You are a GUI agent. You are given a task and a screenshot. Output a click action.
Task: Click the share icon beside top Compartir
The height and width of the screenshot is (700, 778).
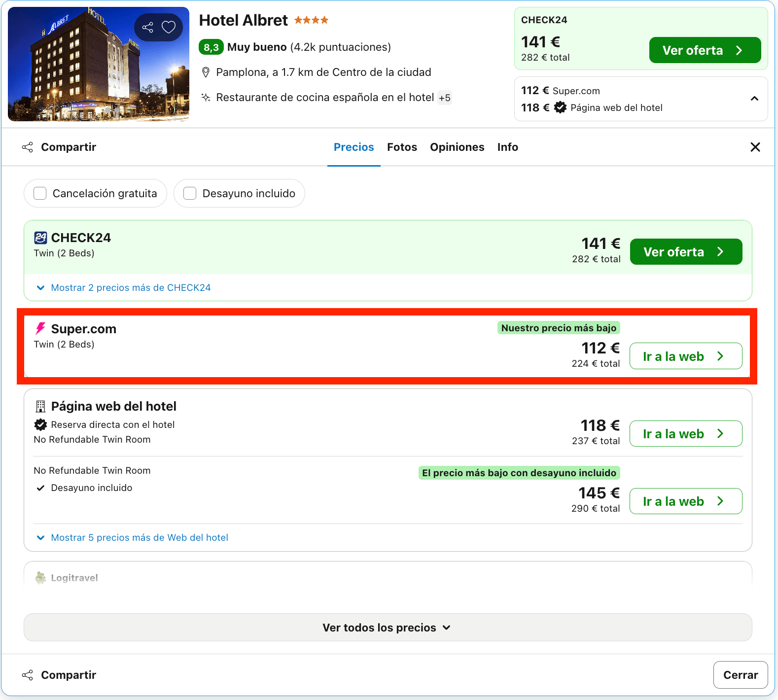[28, 147]
